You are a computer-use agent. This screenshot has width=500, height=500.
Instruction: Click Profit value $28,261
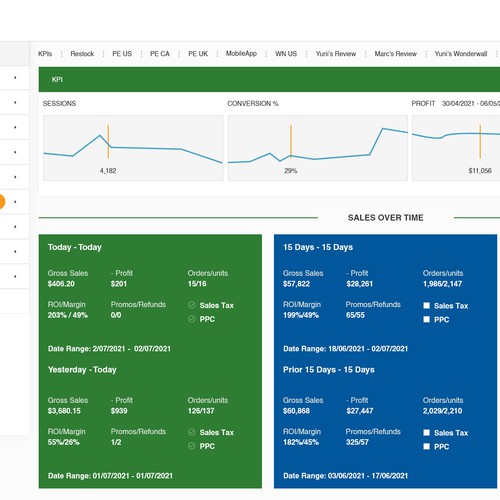[x=359, y=284]
